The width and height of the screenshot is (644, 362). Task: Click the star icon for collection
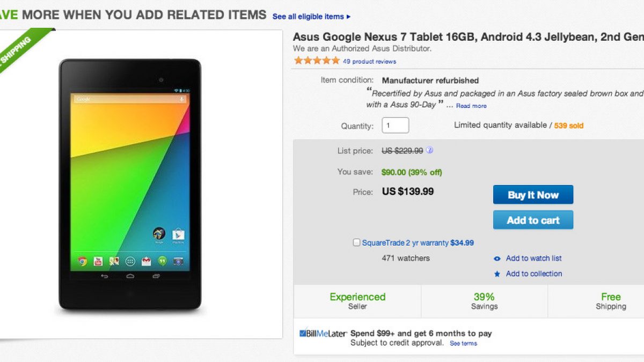click(497, 274)
